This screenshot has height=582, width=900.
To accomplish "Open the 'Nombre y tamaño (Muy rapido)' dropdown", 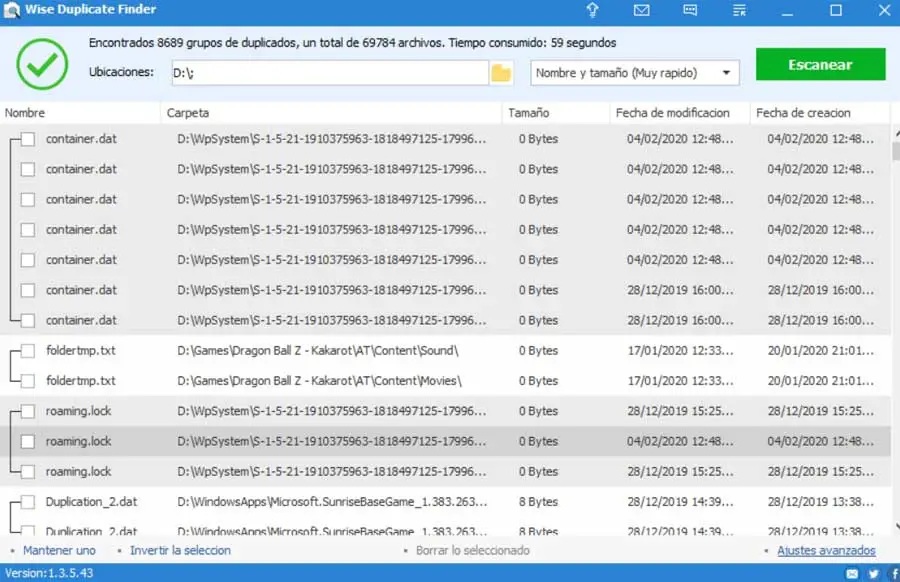I will coord(635,73).
